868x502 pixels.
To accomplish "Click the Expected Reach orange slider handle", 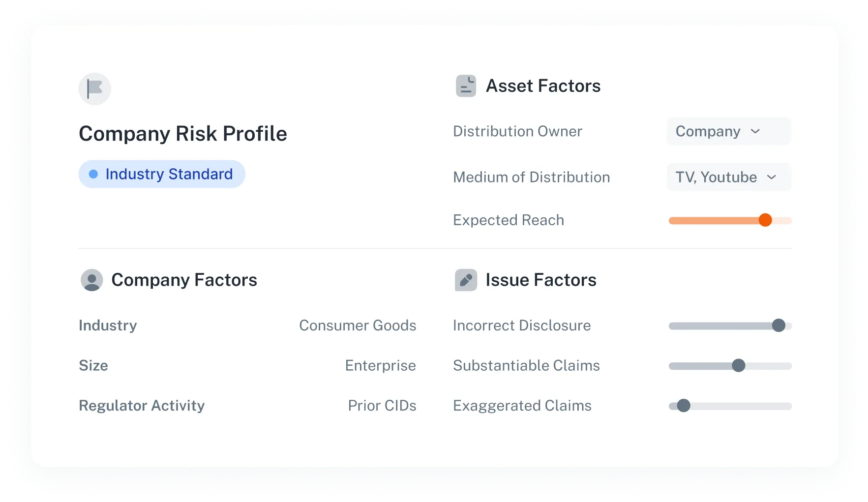I will (765, 220).
